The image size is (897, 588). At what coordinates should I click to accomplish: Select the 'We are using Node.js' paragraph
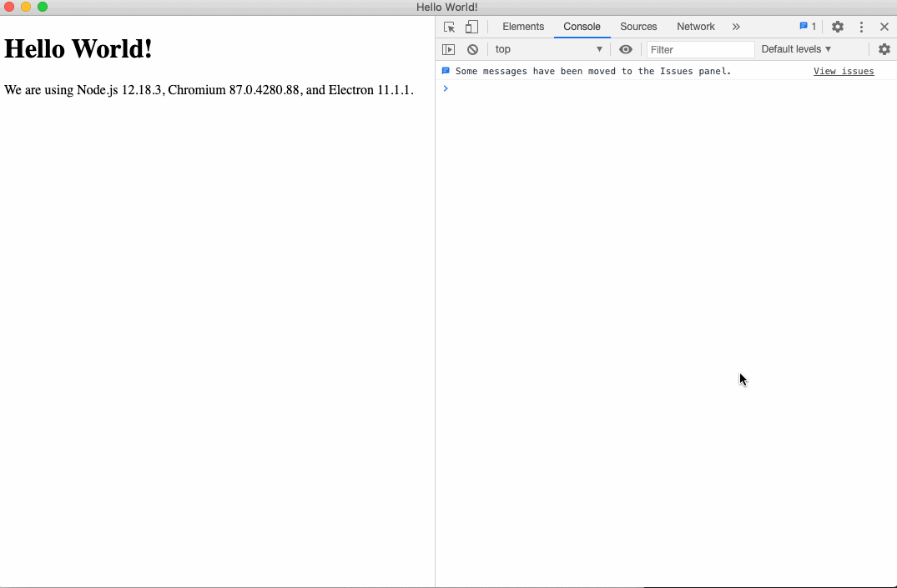point(209,90)
